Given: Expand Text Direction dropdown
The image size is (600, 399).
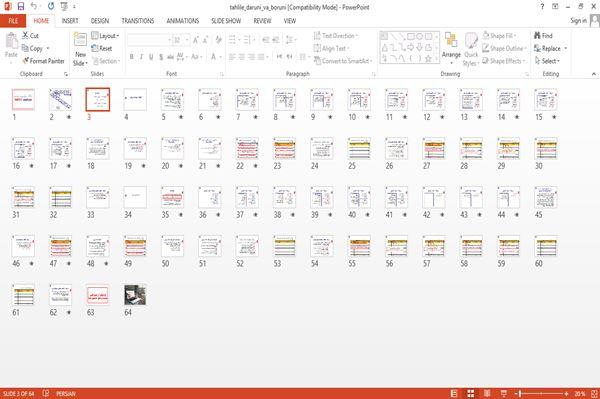Looking at the screenshot, I should 336,36.
